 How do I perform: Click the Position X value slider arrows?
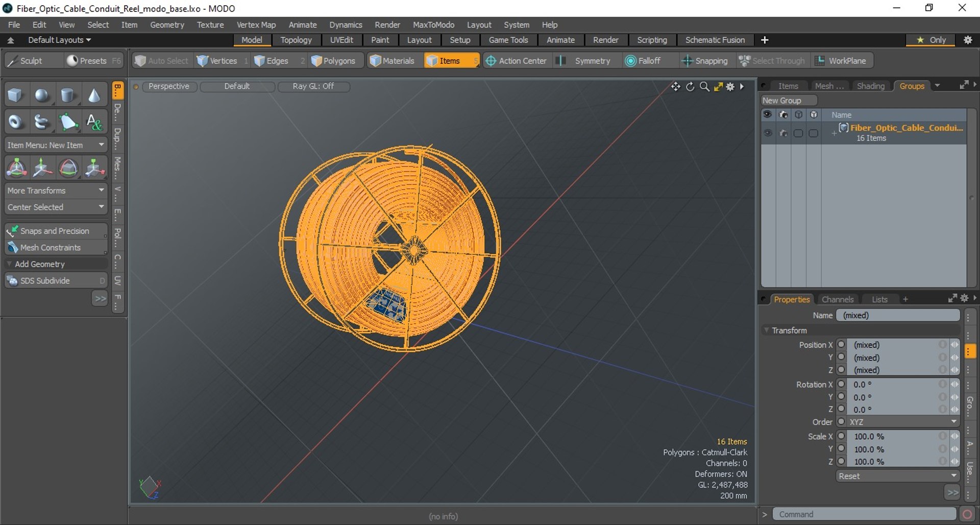(x=954, y=345)
